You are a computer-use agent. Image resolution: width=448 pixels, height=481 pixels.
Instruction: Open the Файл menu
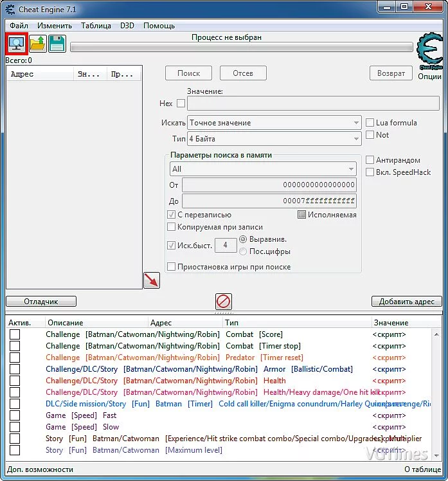19,26
